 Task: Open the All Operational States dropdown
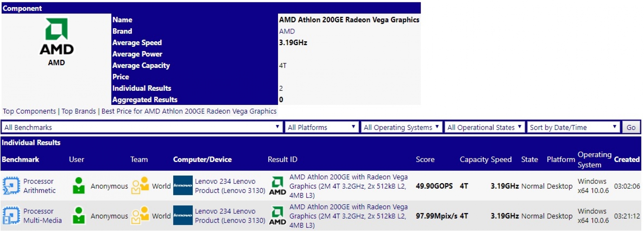point(484,127)
